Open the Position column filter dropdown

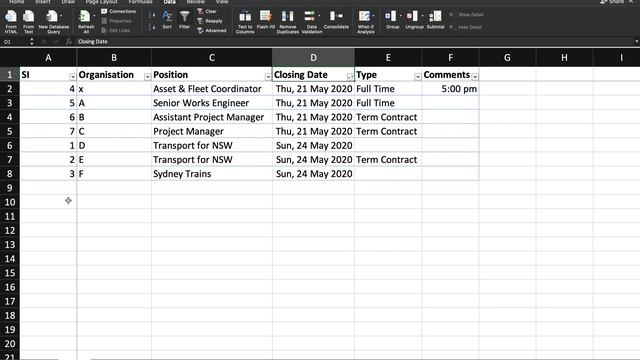point(268,76)
